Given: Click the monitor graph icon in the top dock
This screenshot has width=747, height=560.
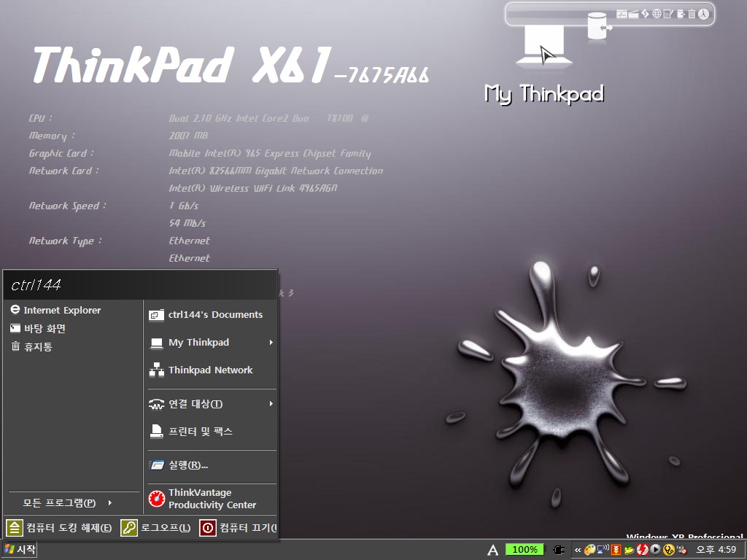Looking at the screenshot, I should [622, 14].
